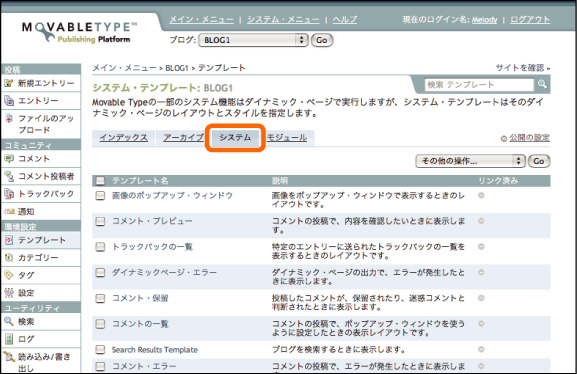Open the BLOG1 blog selector dropdown
The height and width of the screenshot is (374, 577).
253,40
